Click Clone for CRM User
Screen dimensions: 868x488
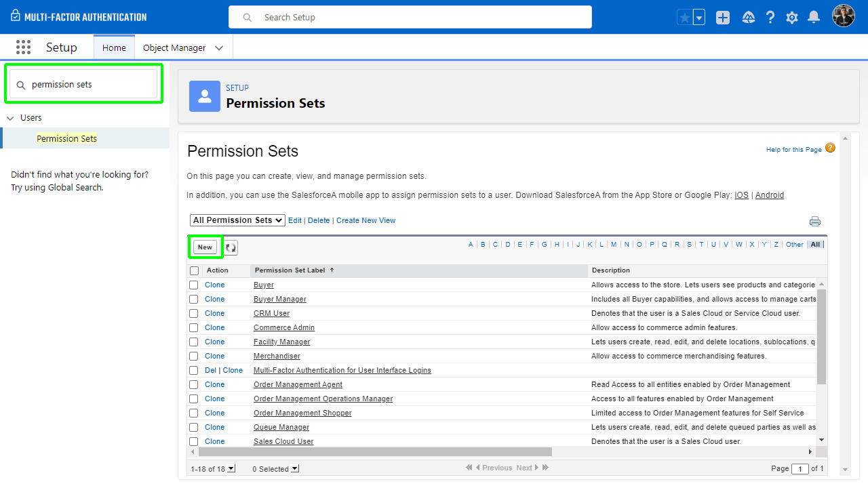point(214,313)
